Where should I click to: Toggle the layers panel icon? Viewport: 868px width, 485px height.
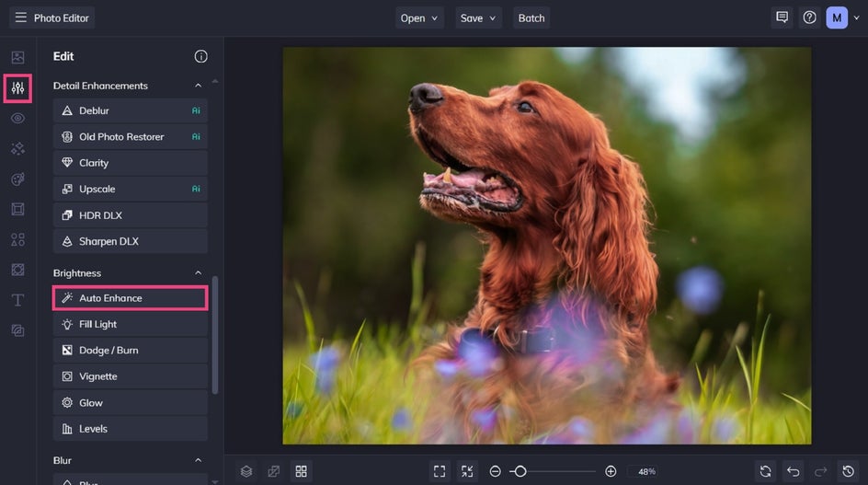[x=246, y=471]
